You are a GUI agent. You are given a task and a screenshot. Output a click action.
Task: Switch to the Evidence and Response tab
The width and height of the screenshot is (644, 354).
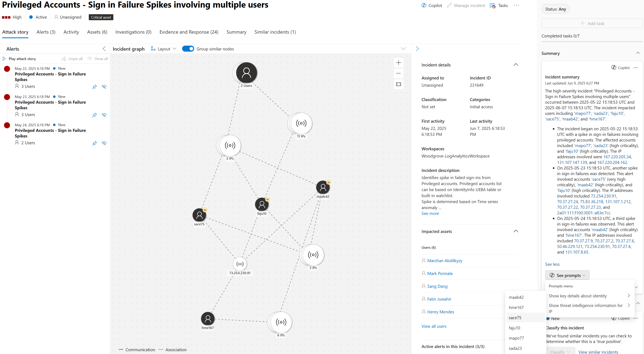(x=189, y=32)
